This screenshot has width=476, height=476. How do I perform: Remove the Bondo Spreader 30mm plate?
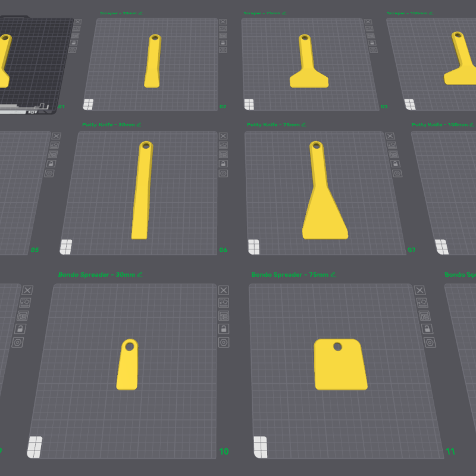point(224,290)
